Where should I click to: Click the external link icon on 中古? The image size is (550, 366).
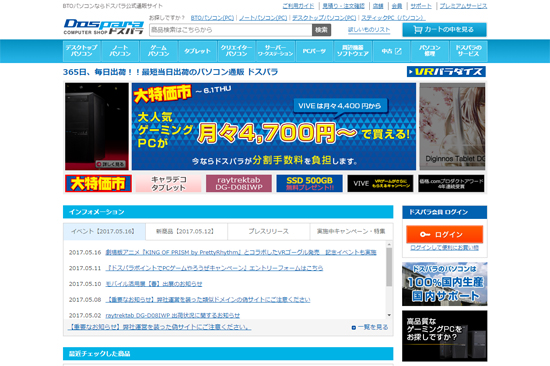click(x=398, y=51)
